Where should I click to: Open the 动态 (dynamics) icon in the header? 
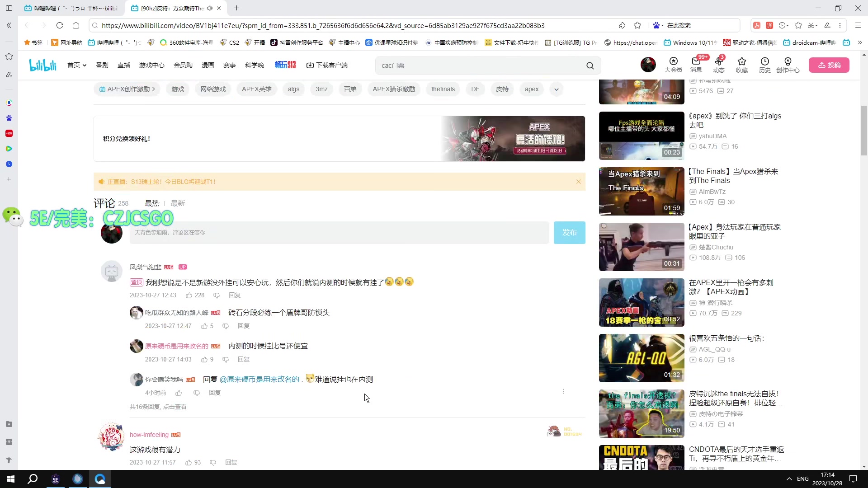pos(719,65)
